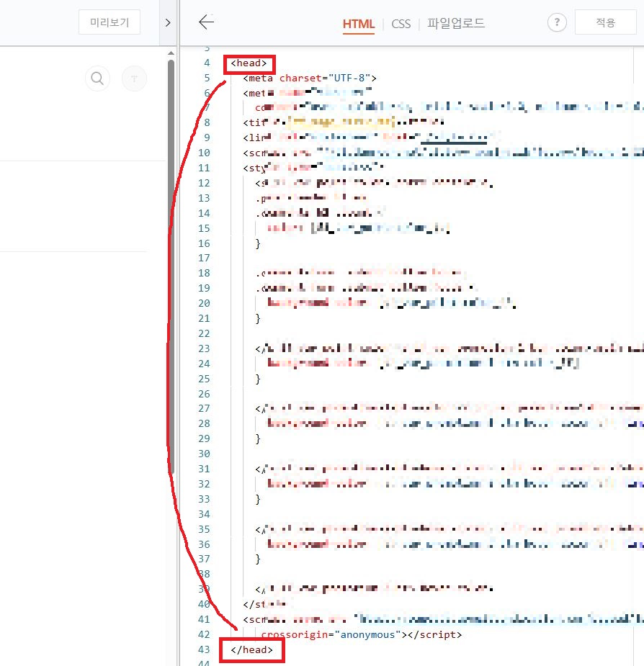
Task: Click the closing brace on line 21
Action: click(258, 318)
